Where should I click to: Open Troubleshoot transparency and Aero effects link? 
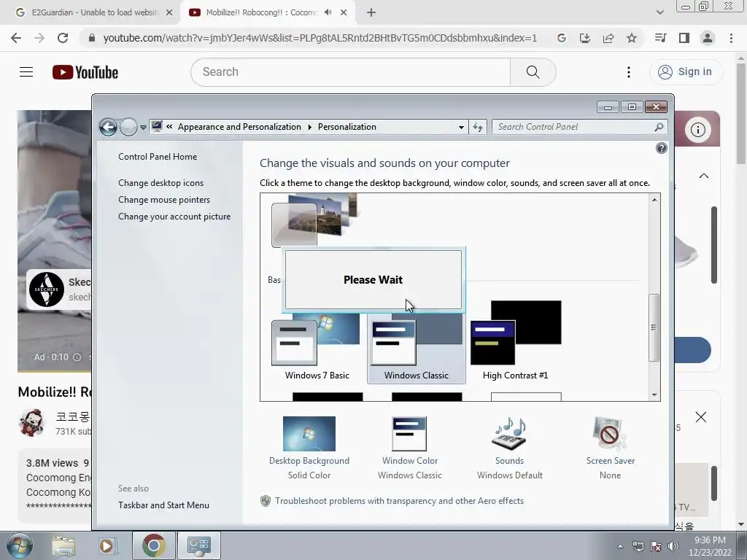(x=399, y=501)
